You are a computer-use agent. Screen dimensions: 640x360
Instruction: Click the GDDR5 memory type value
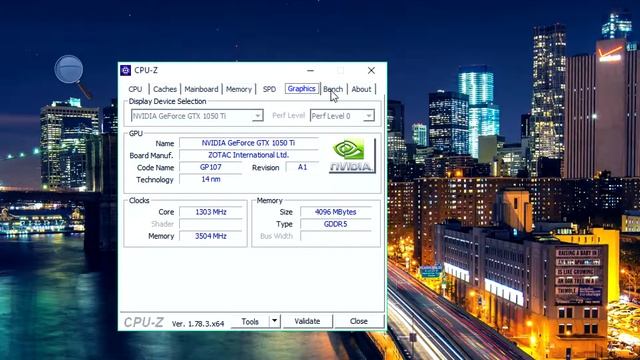click(x=336, y=224)
